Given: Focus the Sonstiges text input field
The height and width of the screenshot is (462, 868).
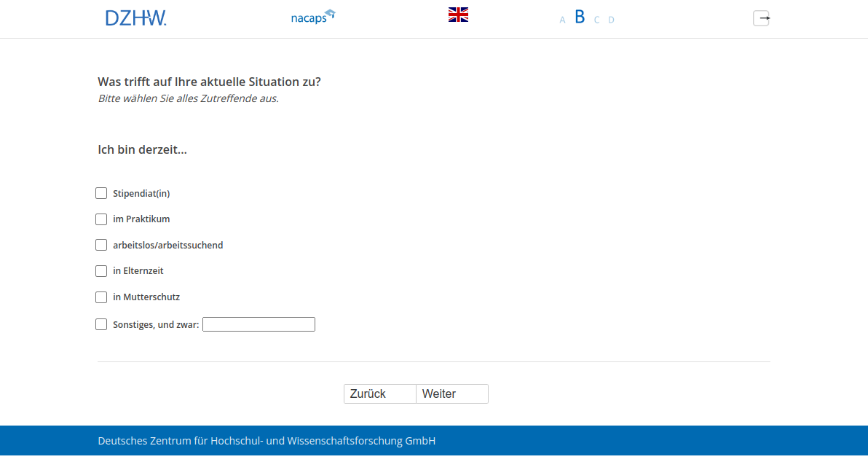Looking at the screenshot, I should (x=259, y=324).
